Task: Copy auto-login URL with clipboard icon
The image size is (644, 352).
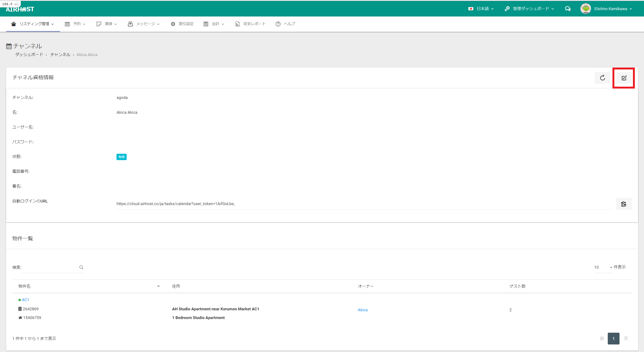Action: [x=624, y=204]
